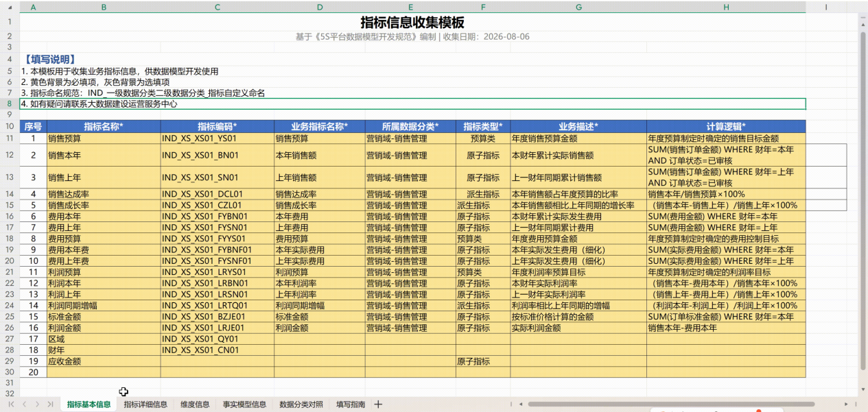Click the 计算逻辑* table header
The image size is (868, 412).
tap(726, 126)
